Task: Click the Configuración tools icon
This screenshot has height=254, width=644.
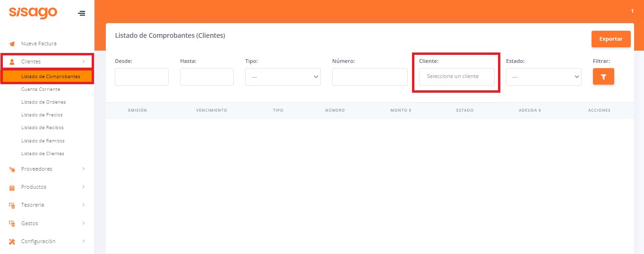Action: (12, 242)
